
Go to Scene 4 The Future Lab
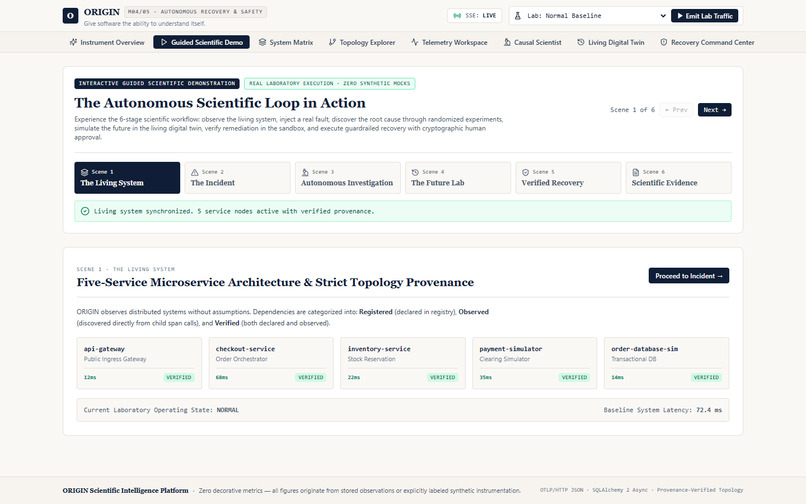tap(458, 178)
